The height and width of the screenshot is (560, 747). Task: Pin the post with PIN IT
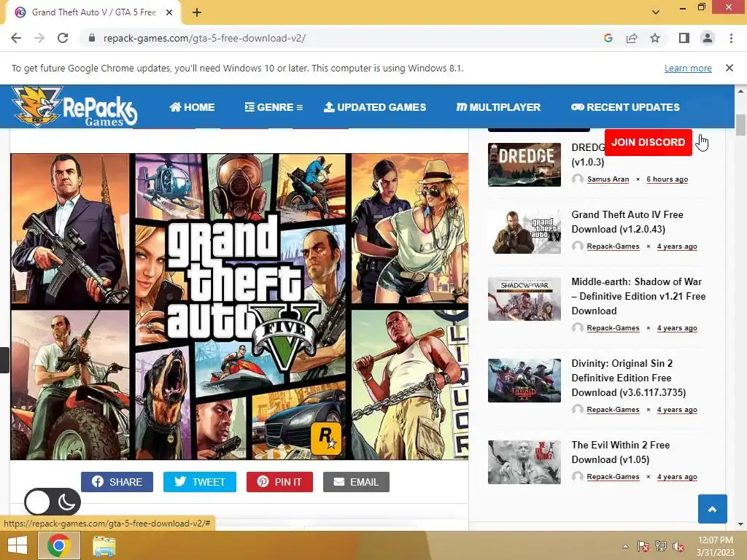279,482
